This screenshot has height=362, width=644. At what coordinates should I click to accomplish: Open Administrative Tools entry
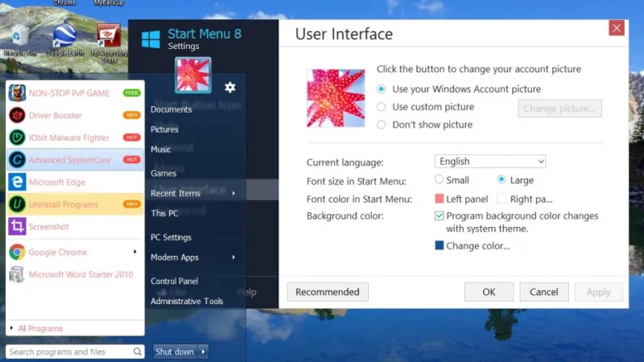[x=187, y=301]
